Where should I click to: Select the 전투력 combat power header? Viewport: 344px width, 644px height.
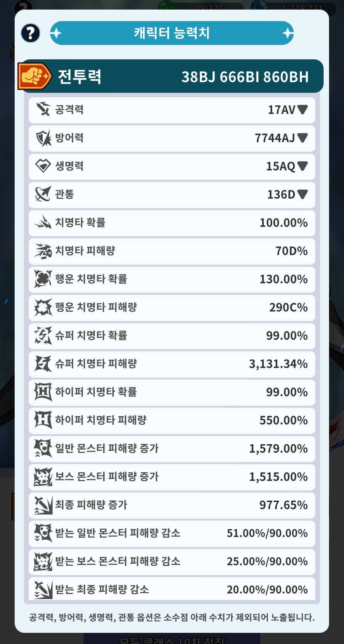(x=172, y=76)
